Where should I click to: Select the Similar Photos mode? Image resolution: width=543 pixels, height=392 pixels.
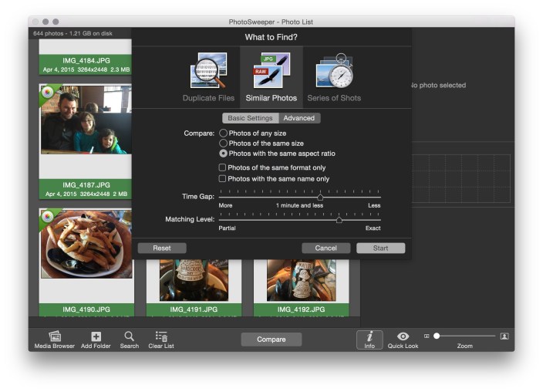click(x=271, y=76)
